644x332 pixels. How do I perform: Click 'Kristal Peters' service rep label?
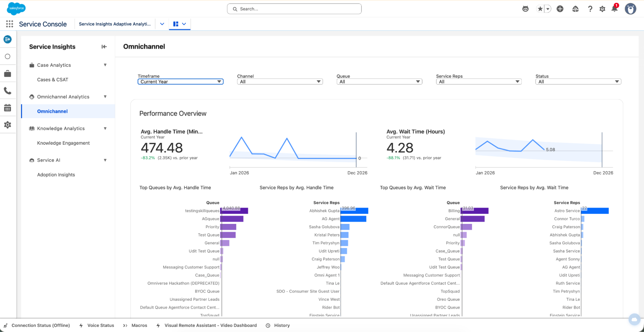coord(327,235)
